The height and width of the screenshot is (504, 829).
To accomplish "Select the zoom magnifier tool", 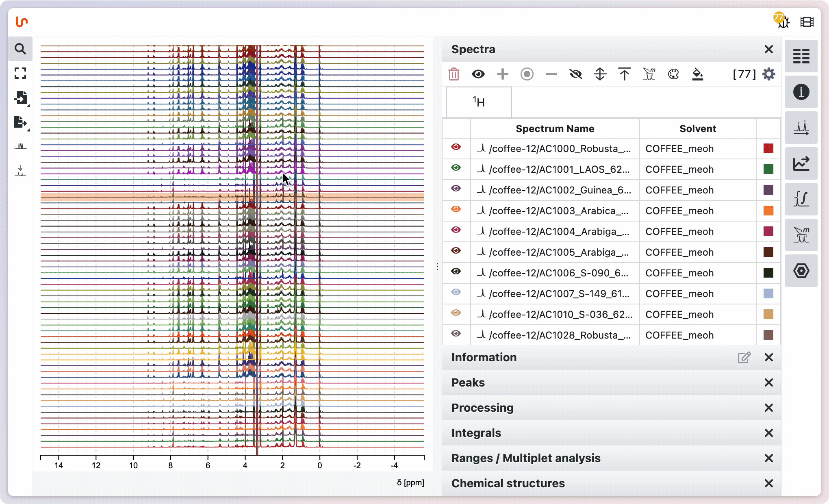I will [x=20, y=49].
